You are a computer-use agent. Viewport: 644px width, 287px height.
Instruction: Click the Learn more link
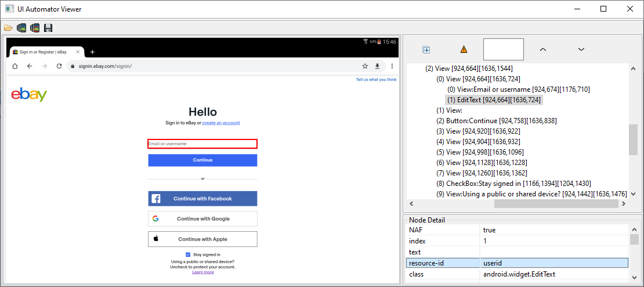[203, 272]
